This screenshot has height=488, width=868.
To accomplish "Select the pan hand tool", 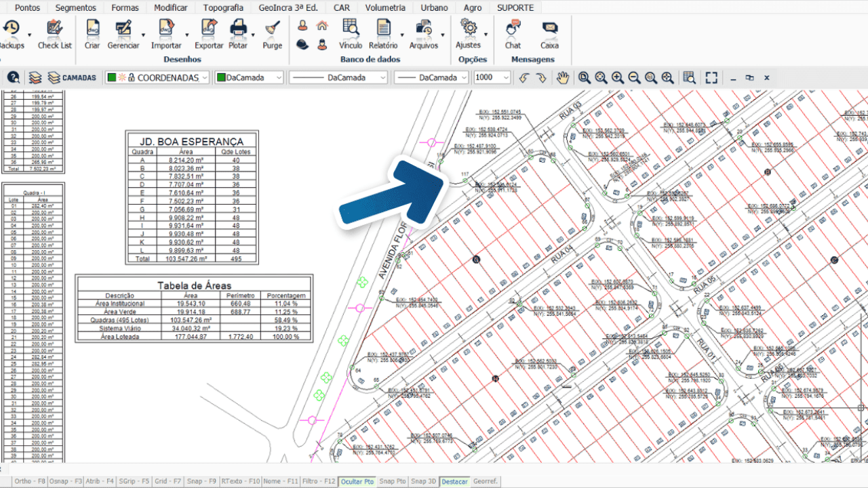I will pos(563,77).
